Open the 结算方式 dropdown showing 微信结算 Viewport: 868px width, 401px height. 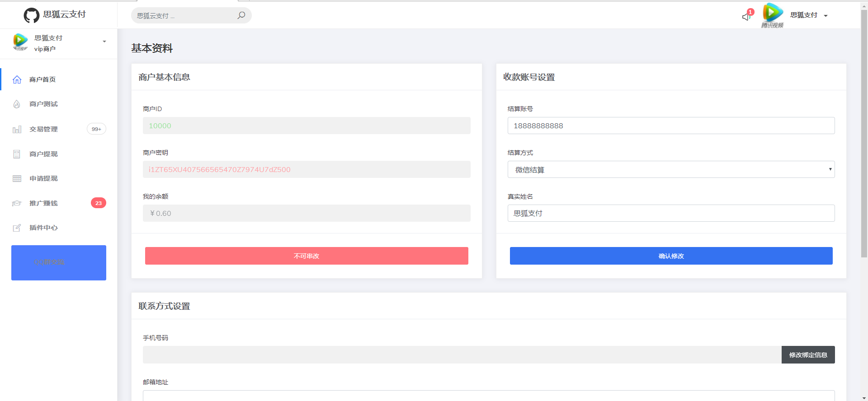point(671,170)
